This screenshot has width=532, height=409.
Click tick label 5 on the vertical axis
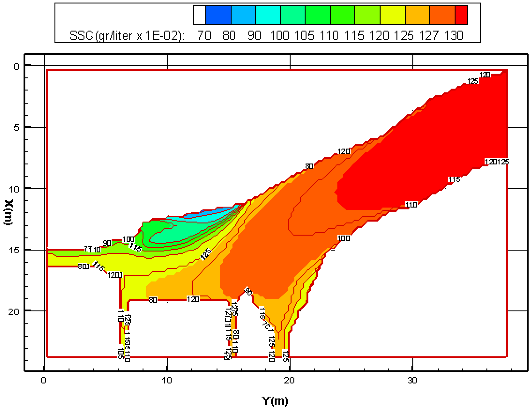click(16, 127)
